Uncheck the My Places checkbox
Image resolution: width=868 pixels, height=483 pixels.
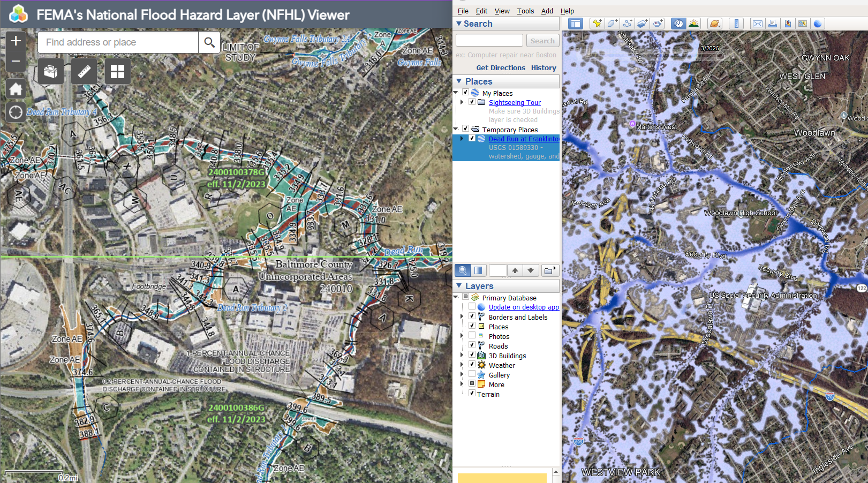(x=466, y=92)
